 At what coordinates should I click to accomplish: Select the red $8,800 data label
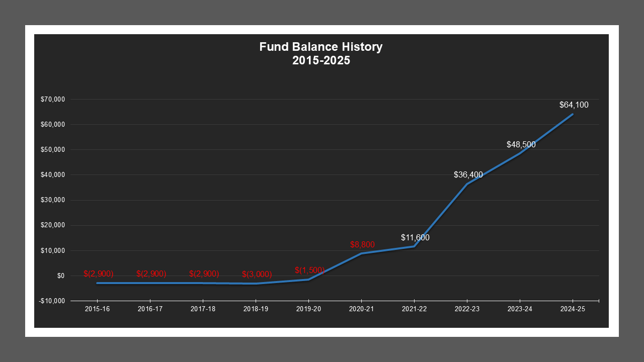tap(362, 245)
